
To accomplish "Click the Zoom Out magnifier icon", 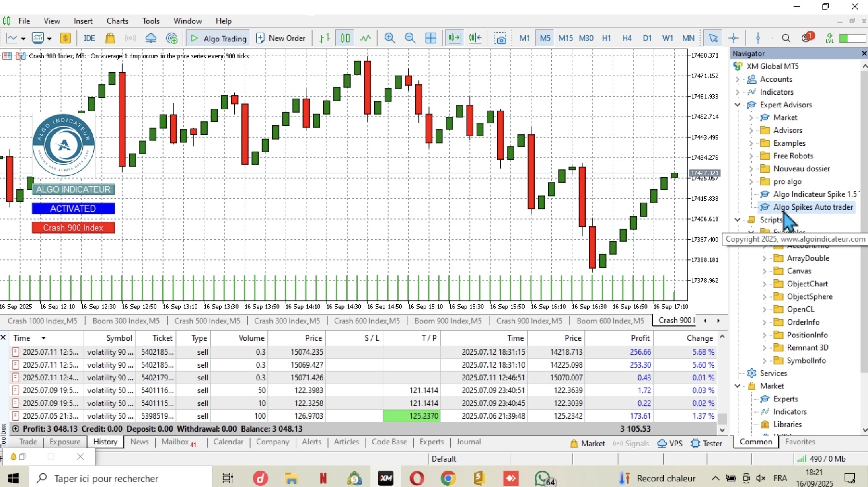I will coord(410,38).
